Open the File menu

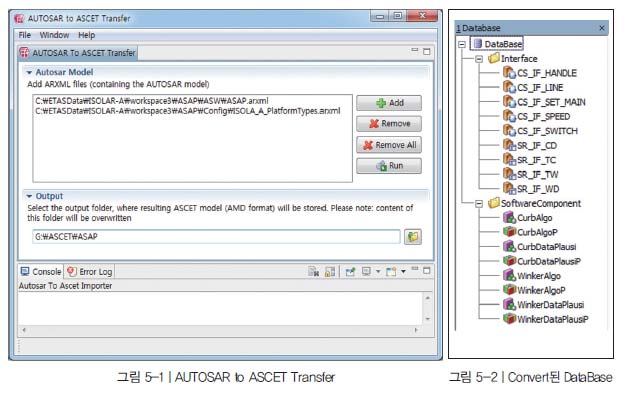pyautogui.click(x=25, y=35)
